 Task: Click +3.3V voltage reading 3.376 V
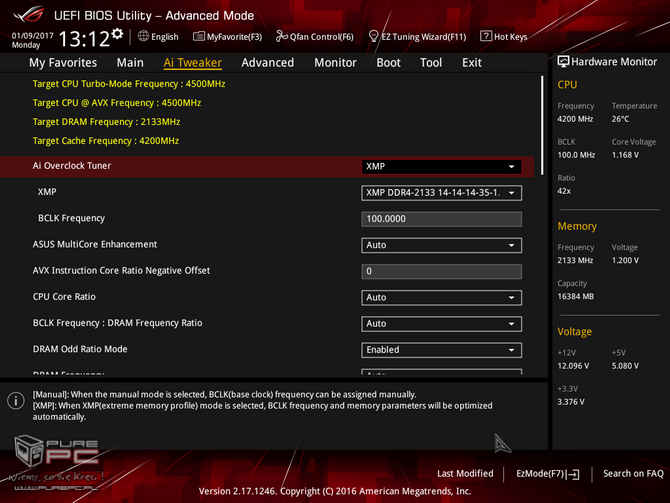pos(570,402)
